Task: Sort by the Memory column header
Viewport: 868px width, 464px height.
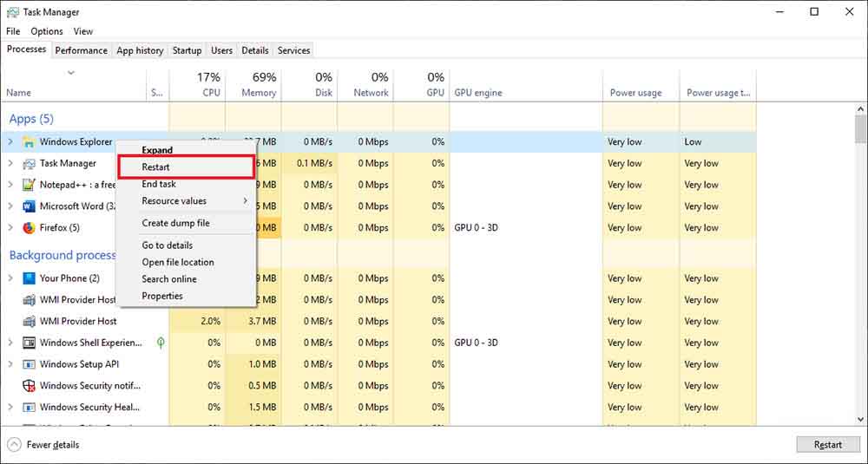Action: [253, 85]
